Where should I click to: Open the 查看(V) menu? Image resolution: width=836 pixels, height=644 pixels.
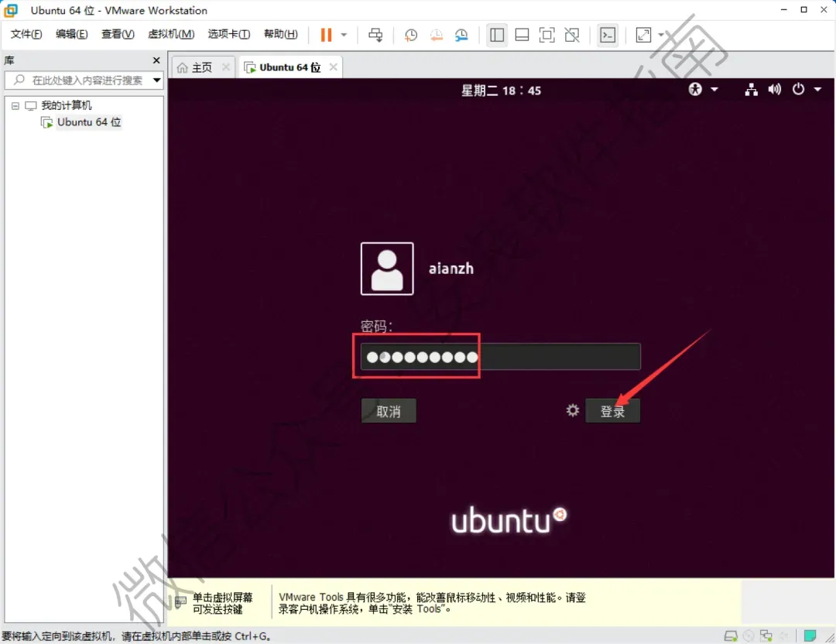pyautogui.click(x=118, y=34)
